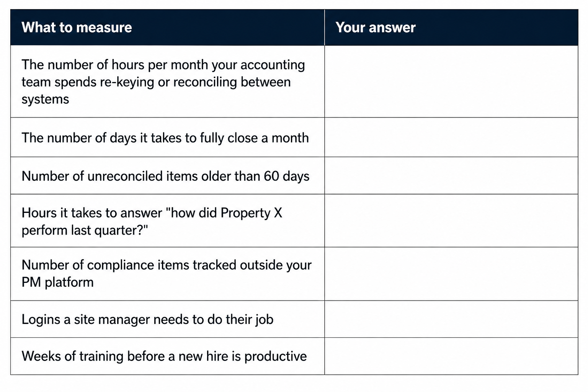The height and width of the screenshot is (392, 588).
Task: Click the word 'systems' in first row
Action: click(45, 100)
